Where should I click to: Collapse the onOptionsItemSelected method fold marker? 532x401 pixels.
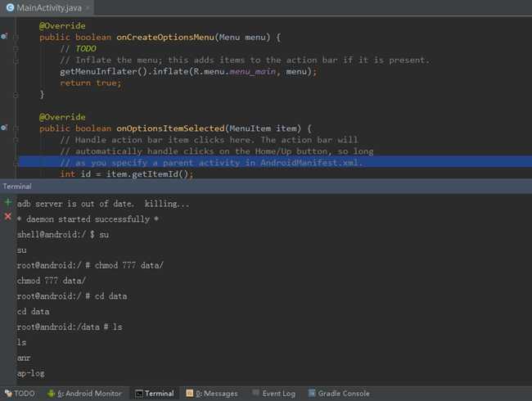16,128
